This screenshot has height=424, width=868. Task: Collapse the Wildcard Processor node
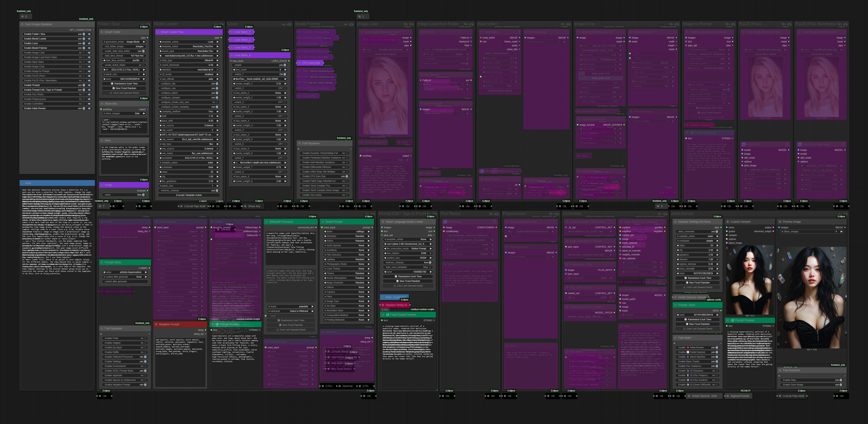pos(267,222)
